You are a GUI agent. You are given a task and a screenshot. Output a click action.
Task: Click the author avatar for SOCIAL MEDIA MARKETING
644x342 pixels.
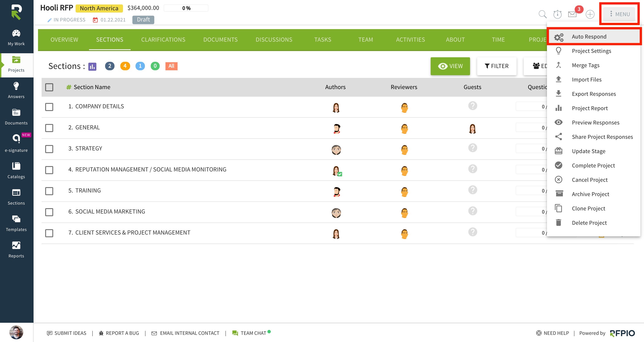[x=336, y=213]
